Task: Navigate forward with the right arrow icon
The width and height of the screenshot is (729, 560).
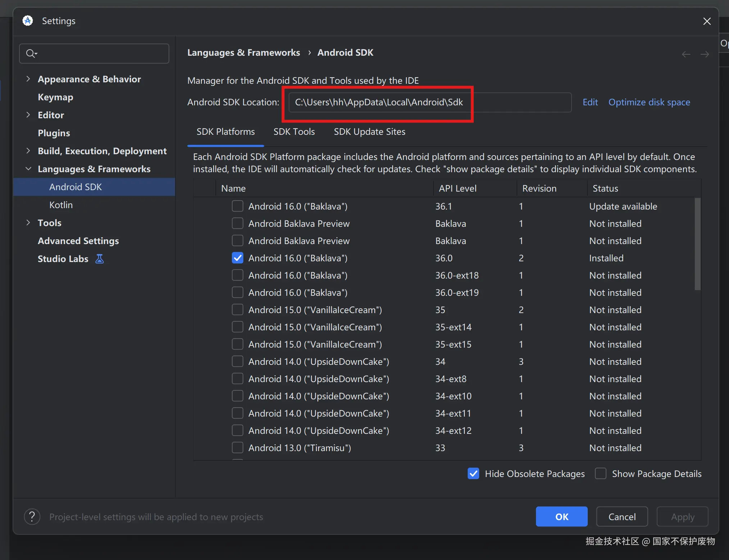Action: pos(705,54)
